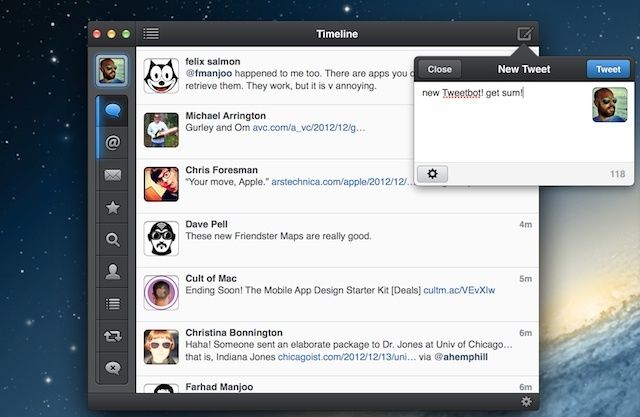Click the 118 character count
The width and height of the screenshot is (640, 417).
618,174
